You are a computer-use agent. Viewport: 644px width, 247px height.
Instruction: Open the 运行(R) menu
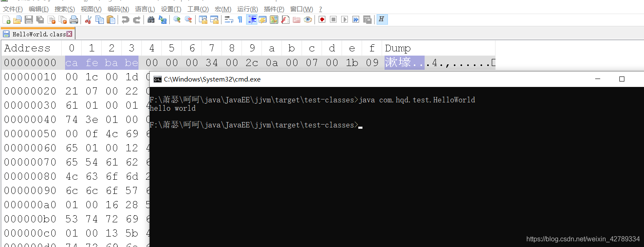click(x=247, y=9)
